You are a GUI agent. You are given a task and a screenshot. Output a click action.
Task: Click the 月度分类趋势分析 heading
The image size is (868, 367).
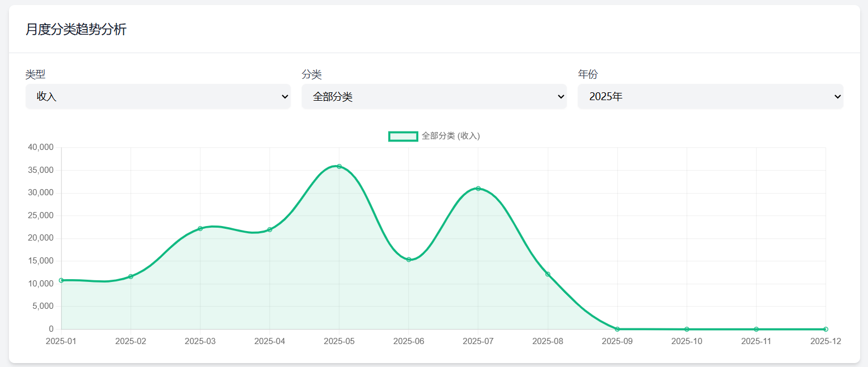76,30
